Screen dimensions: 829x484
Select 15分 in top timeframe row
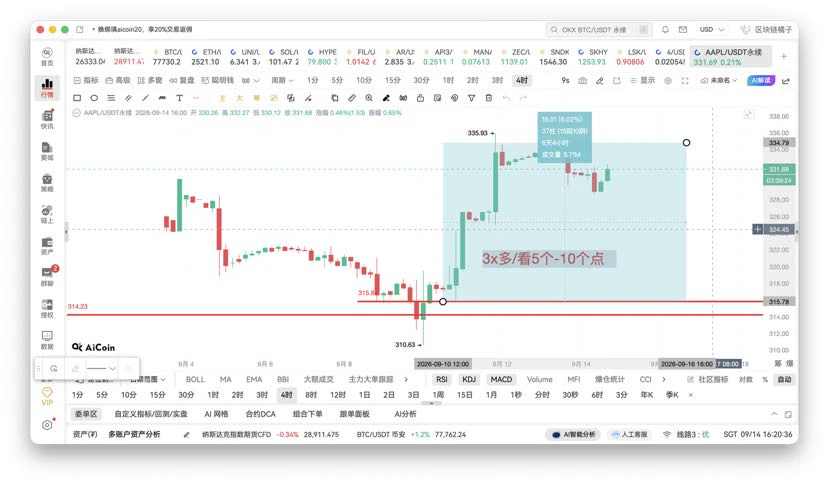(392, 80)
